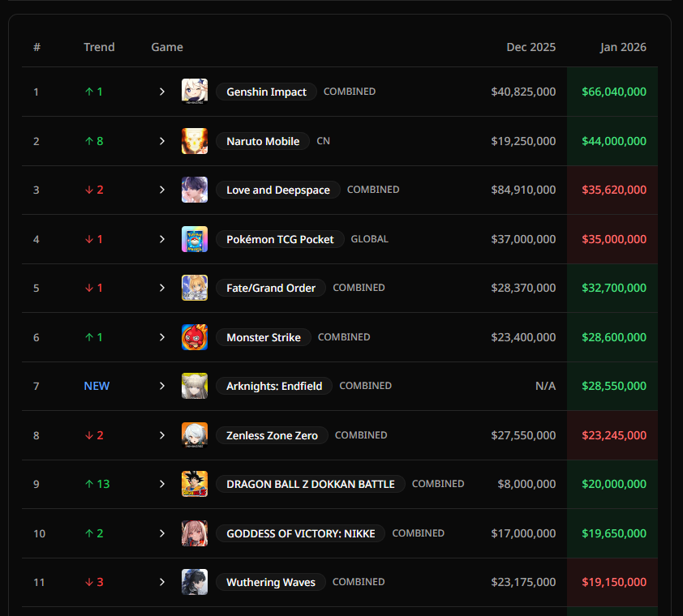Select the $40,825,000 Dec 2025 value
Screen dimensions: 683x616
[x=523, y=92]
